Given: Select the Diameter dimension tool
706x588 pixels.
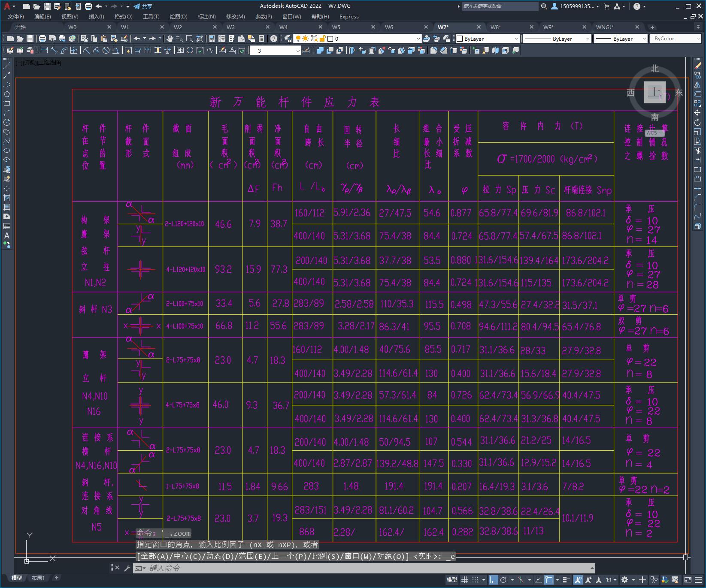Looking at the screenshot, I should coord(106,50).
